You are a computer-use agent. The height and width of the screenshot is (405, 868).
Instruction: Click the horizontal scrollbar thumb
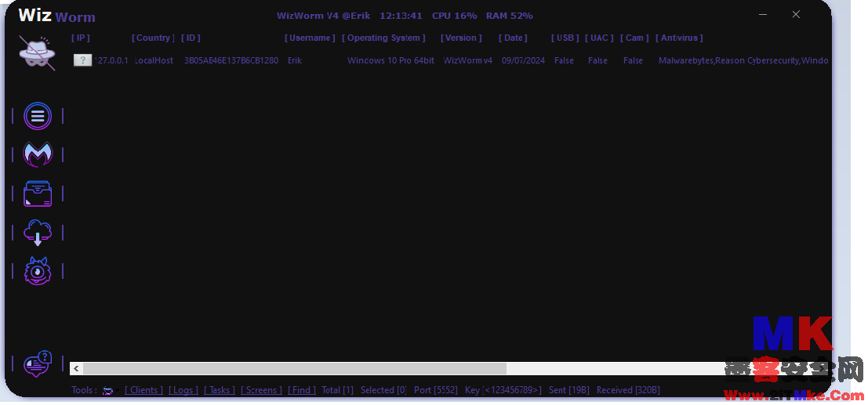(294, 368)
